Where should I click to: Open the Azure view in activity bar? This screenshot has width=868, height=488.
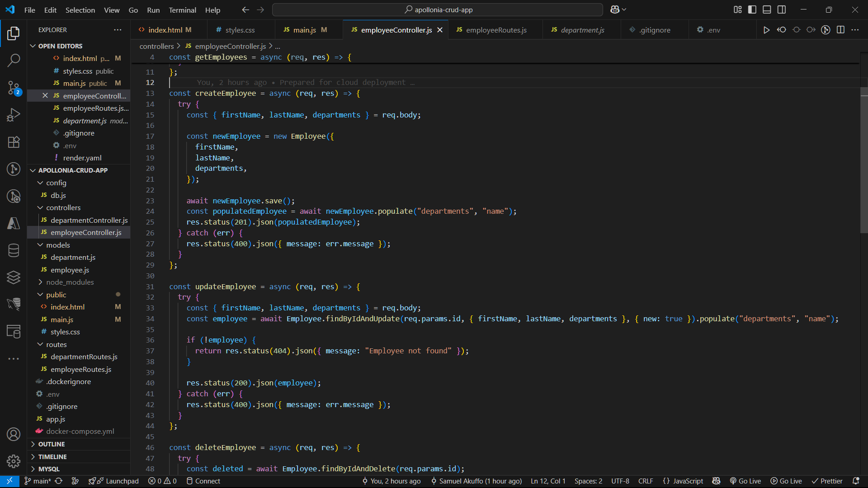click(14, 223)
